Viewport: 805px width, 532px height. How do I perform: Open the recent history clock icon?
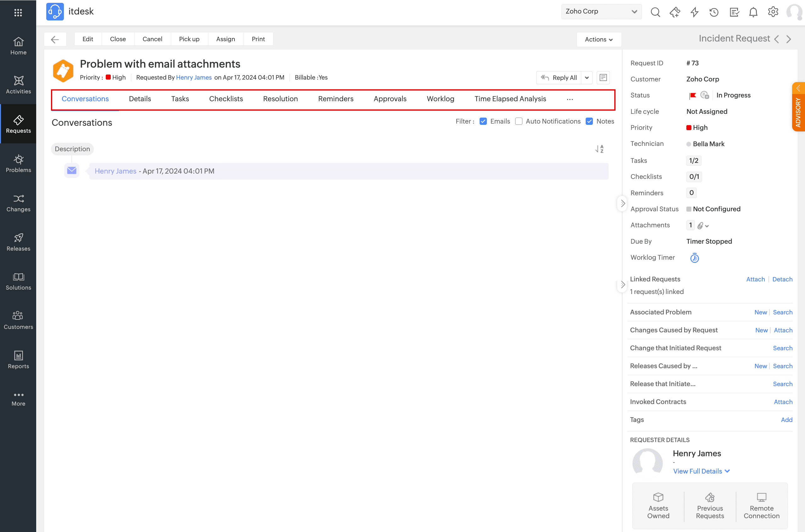(x=714, y=12)
